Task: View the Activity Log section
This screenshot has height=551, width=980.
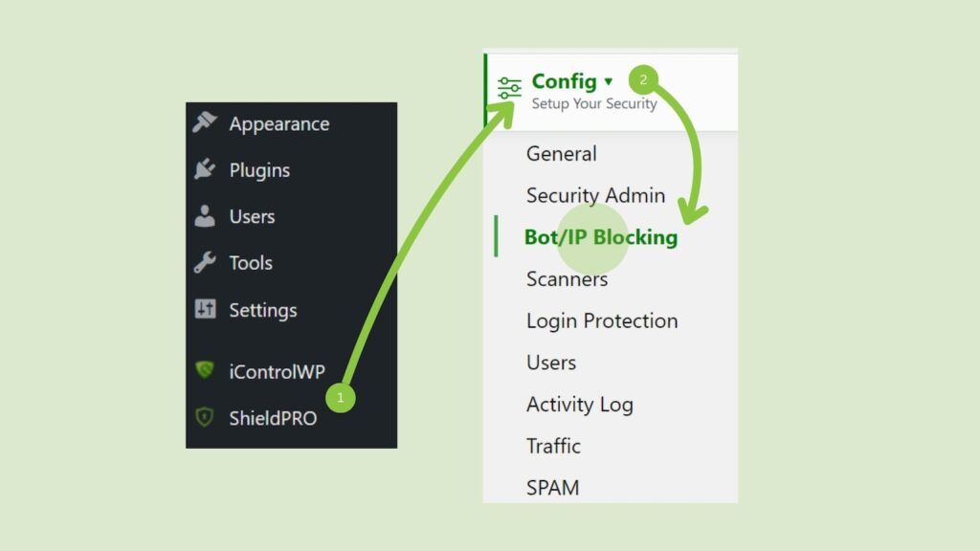Action: pyautogui.click(x=579, y=405)
